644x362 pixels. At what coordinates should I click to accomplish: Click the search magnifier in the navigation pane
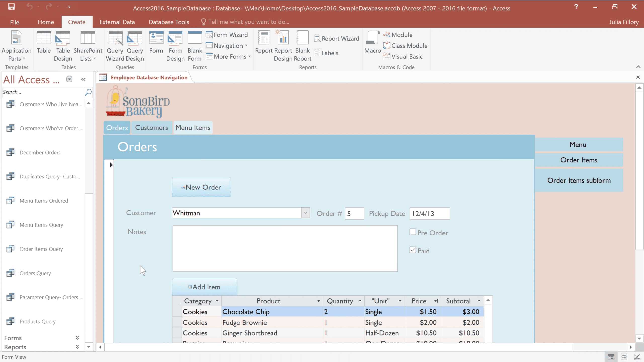coord(88,92)
